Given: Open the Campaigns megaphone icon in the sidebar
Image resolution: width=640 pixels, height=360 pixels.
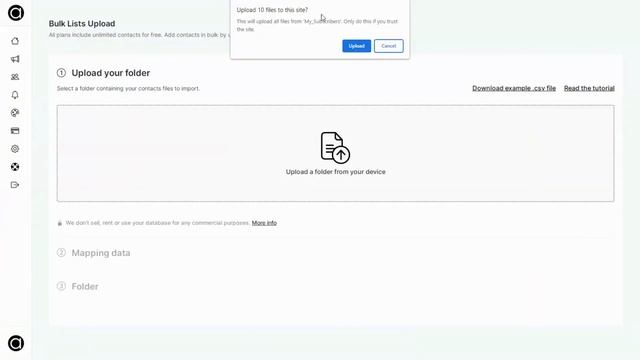Looking at the screenshot, I should pyautogui.click(x=15, y=59).
